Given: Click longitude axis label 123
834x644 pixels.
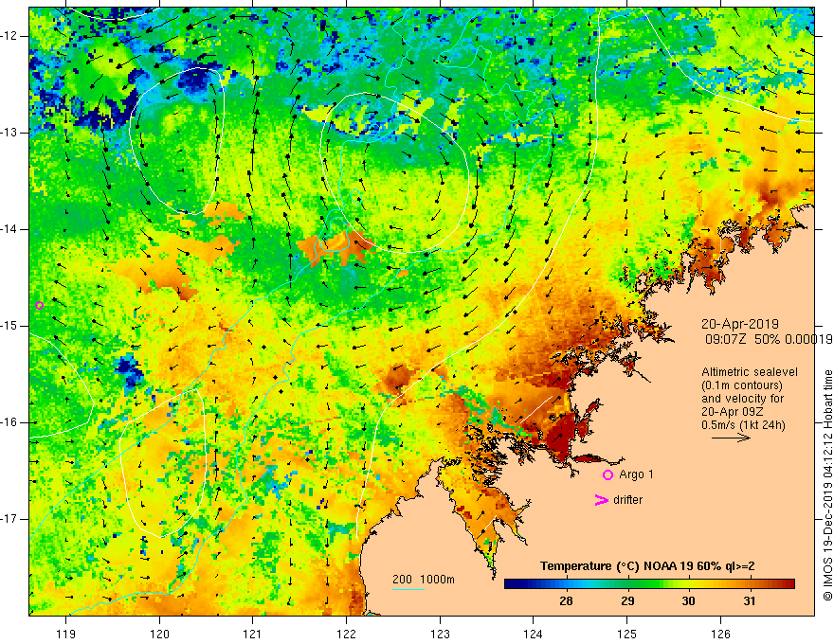Looking at the screenshot, I should pos(440,634).
